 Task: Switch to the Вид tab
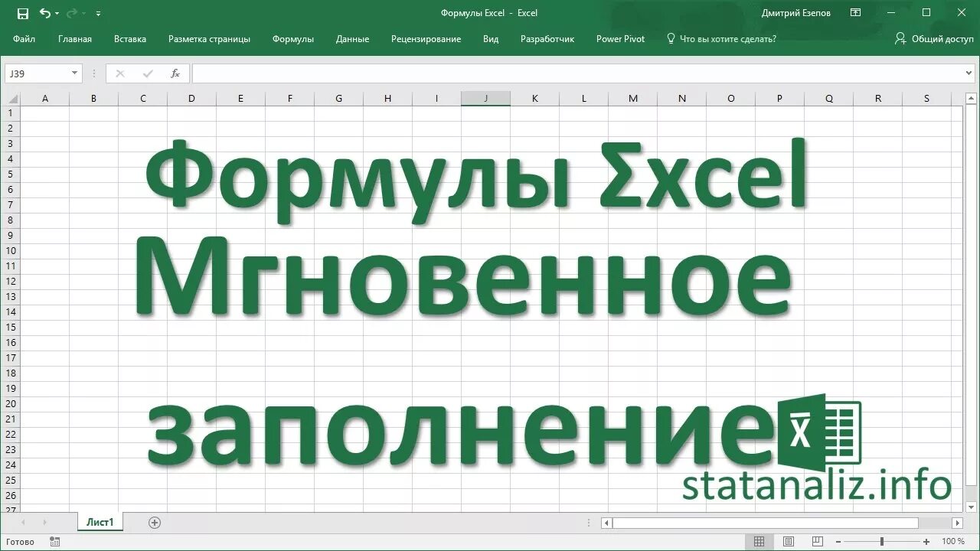coord(491,39)
